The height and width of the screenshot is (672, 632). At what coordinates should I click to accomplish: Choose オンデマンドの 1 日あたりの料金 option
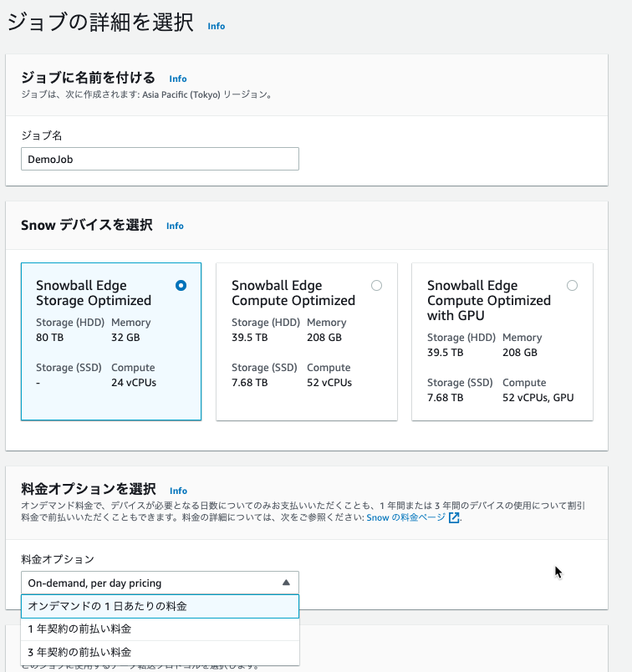tap(160, 607)
